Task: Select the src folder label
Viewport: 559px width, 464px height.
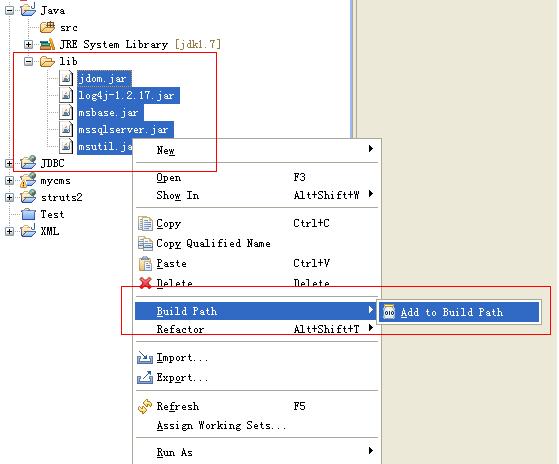Action: [68, 27]
